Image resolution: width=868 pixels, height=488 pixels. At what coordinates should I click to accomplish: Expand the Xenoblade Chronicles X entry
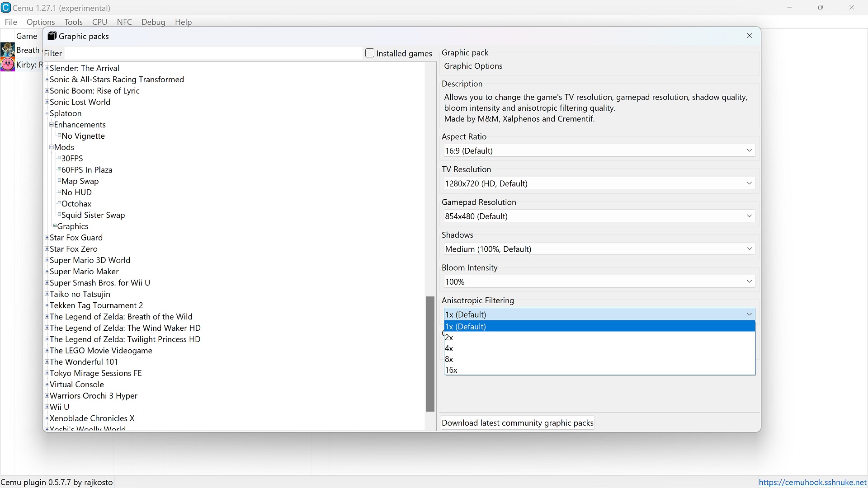47,418
